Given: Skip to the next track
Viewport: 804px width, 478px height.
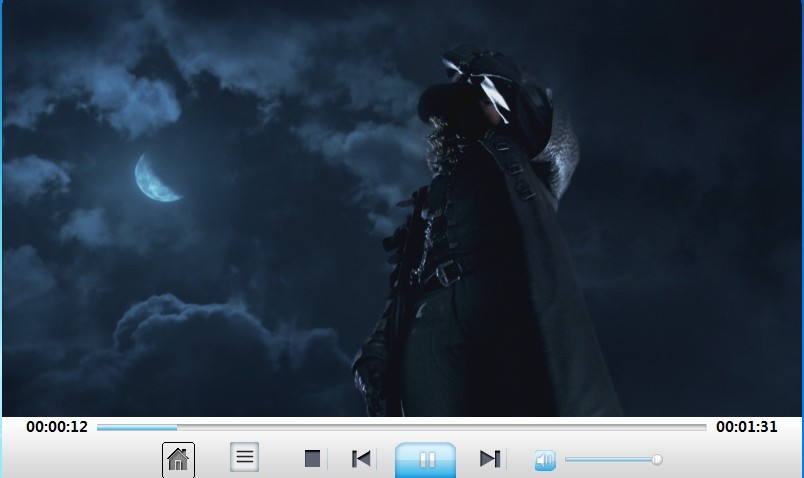Looking at the screenshot, I should coord(490,459).
